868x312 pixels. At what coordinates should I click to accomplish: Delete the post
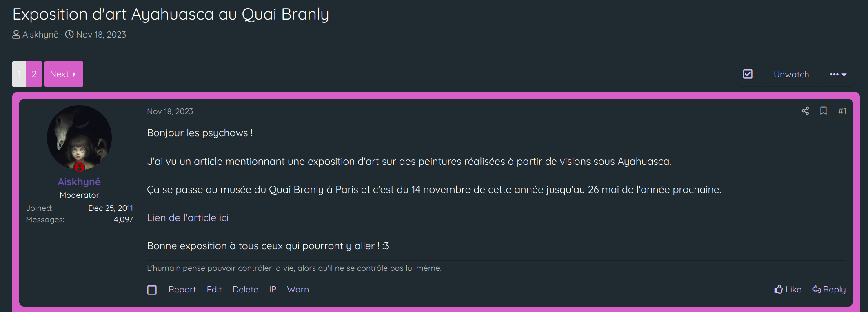(x=245, y=290)
